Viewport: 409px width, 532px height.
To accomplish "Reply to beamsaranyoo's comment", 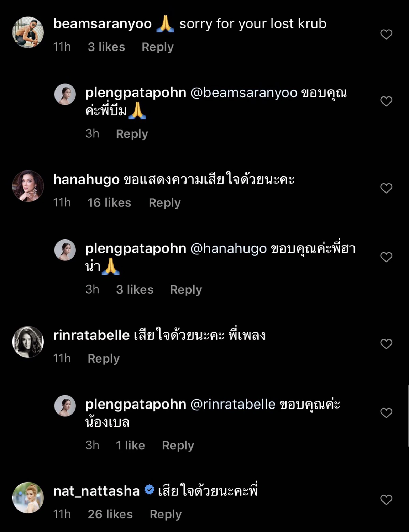I will (157, 47).
